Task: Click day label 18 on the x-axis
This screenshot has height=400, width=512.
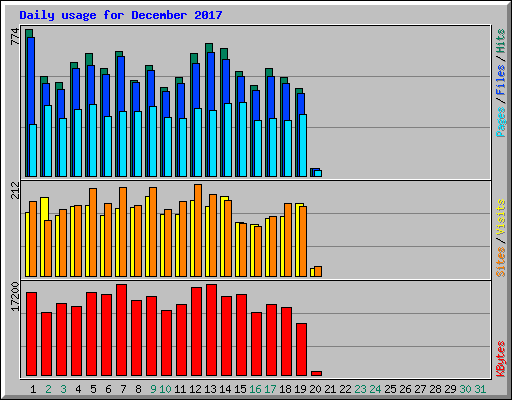Action: click(285, 389)
